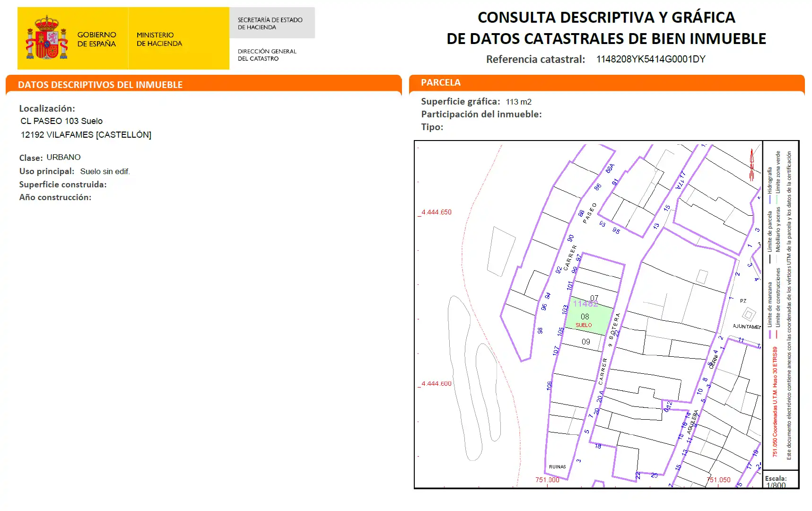Click the PASEO street label on map

click(589, 213)
